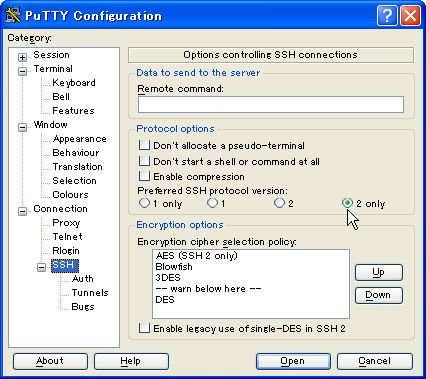This screenshot has width=426, height=379.
Task: Move selected cipher Up
Action: (x=379, y=272)
